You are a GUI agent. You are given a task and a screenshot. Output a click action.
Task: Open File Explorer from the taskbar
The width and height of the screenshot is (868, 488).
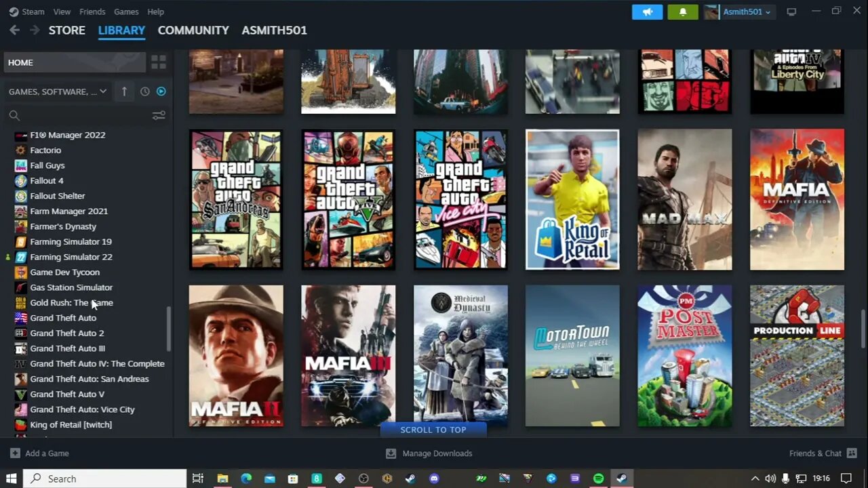coord(222,479)
